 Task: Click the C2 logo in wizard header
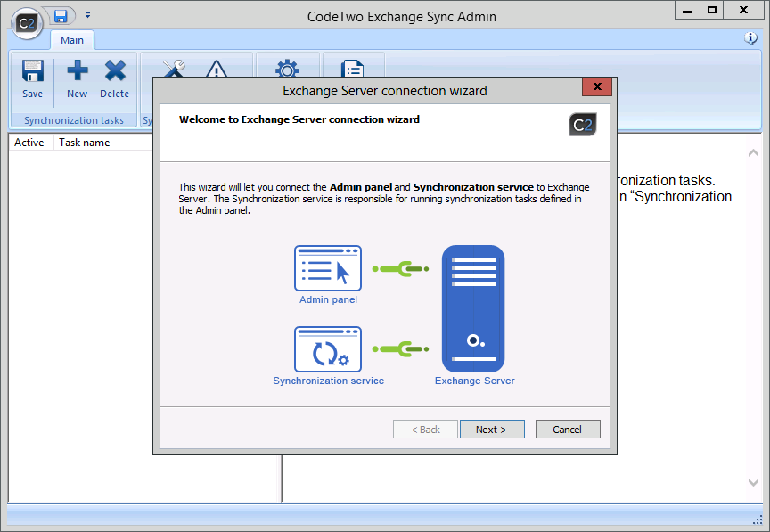click(583, 125)
